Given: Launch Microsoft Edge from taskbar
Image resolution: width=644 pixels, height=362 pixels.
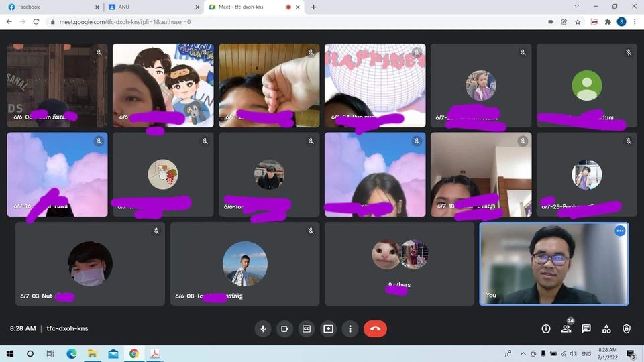Looking at the screenshot, I should tap(72, 353).
